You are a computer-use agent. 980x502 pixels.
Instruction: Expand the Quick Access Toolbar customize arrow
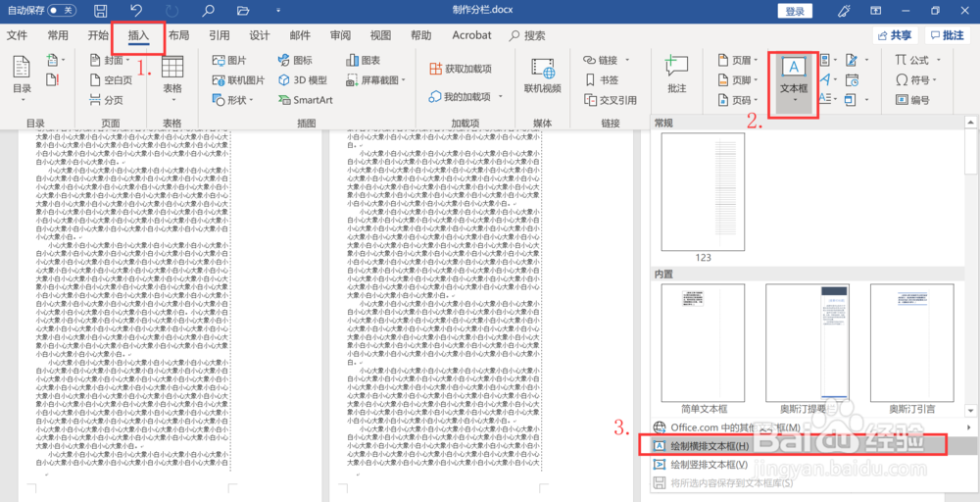[277, 11]
